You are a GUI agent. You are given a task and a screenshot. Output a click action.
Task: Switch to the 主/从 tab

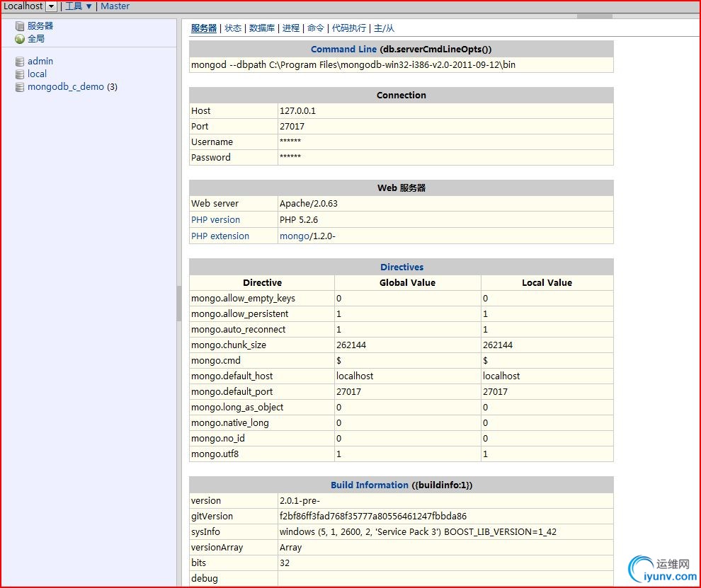pos(384,28)
